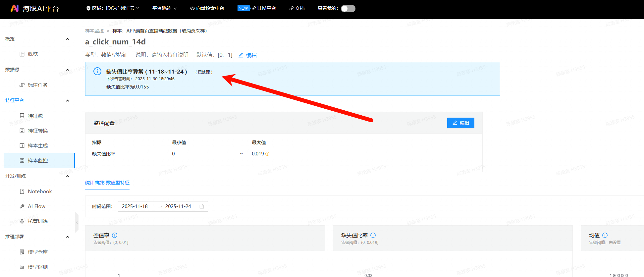This screenshot has width=644, height=277.
Task: Collapse the 特征平台 sidebar section
Action: click(x=68, y=100)
